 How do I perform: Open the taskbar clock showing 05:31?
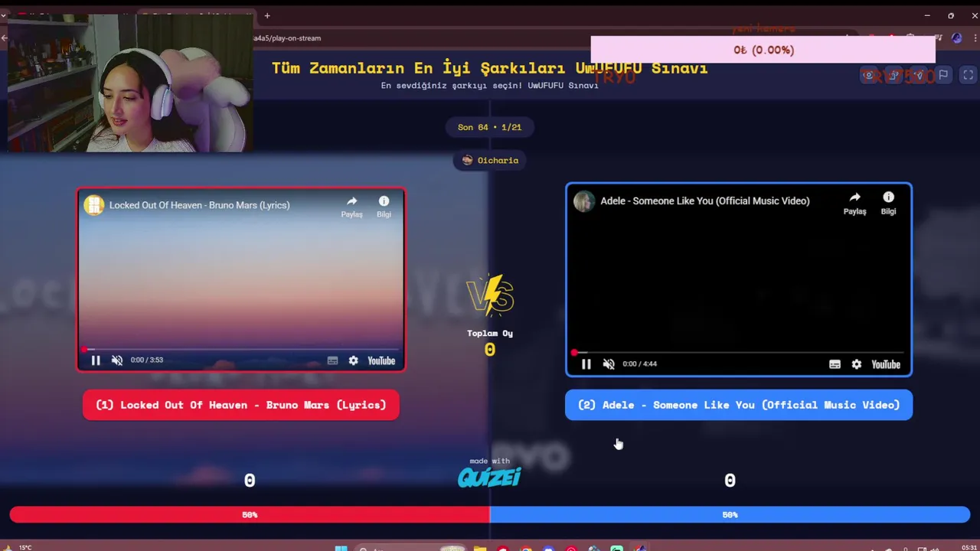click(968, 547)
